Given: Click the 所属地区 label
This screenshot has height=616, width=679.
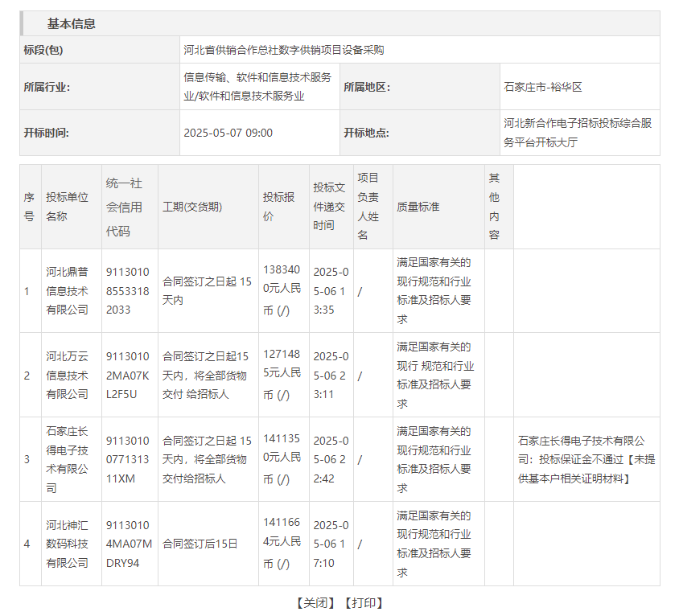Looking at the screenshot, I should tap(367, 87).
